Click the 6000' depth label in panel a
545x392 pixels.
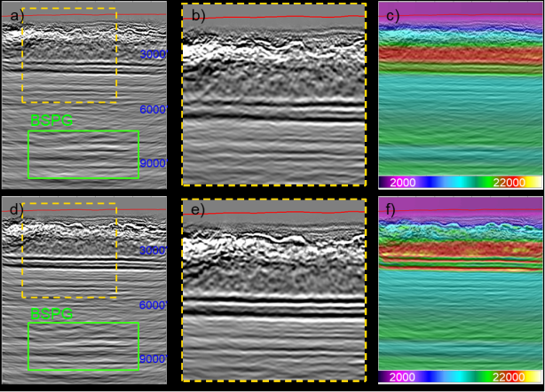point(154,110)
